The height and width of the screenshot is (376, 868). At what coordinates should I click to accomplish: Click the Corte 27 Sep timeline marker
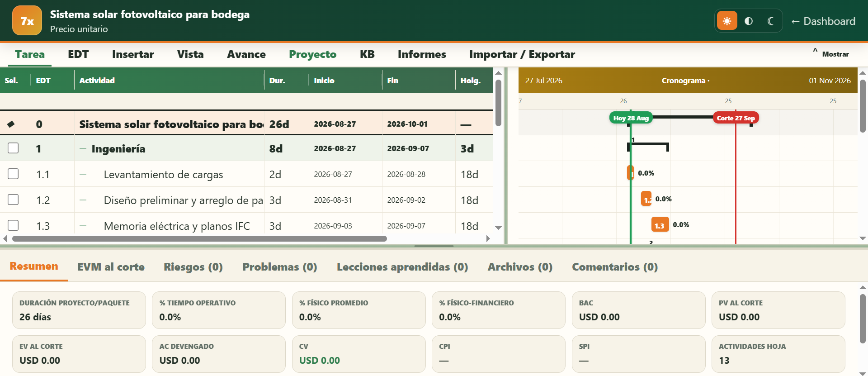pyautogui.click(x=736, y=118)
